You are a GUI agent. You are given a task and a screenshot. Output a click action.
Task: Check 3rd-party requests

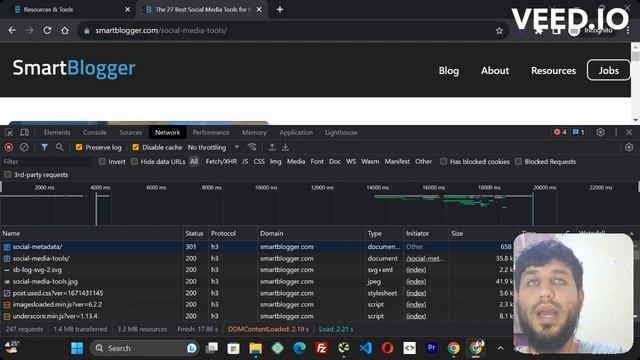coord(7,175)
